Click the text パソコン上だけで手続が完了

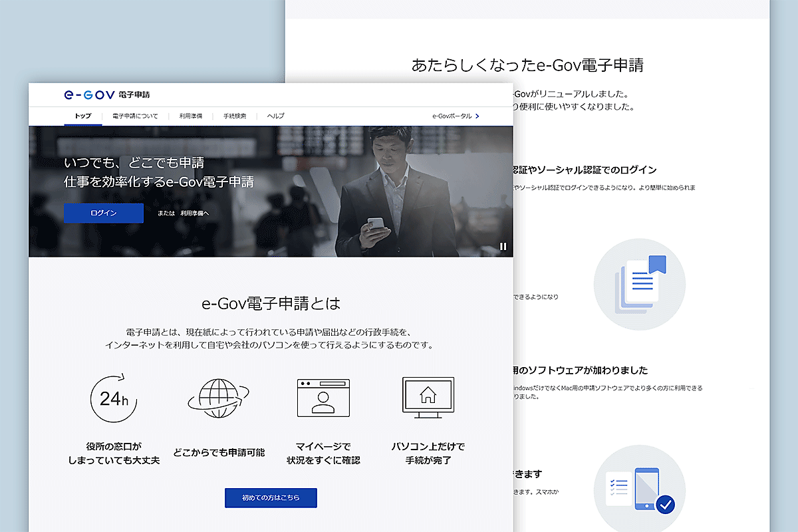pos(428,453)
